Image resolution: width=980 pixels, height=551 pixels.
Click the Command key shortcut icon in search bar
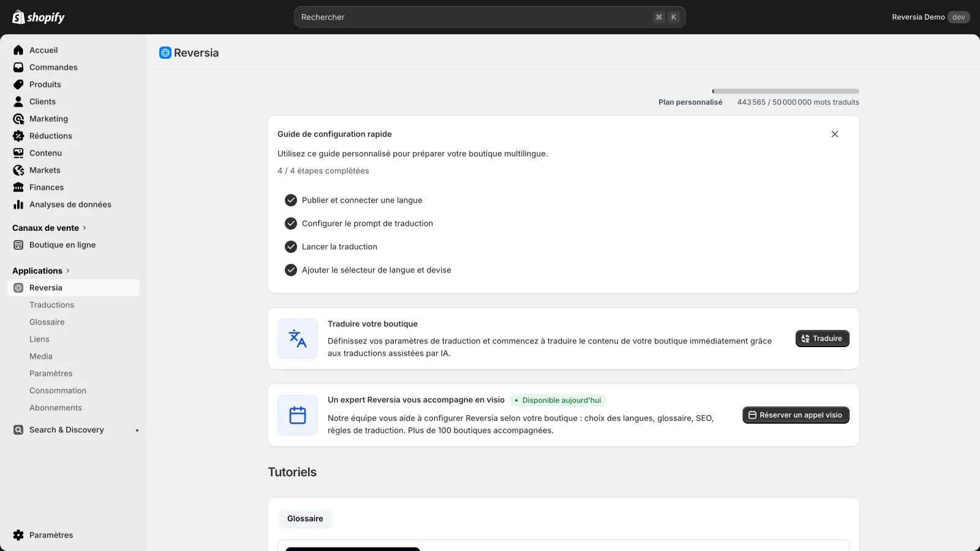(x=659, y=17)
